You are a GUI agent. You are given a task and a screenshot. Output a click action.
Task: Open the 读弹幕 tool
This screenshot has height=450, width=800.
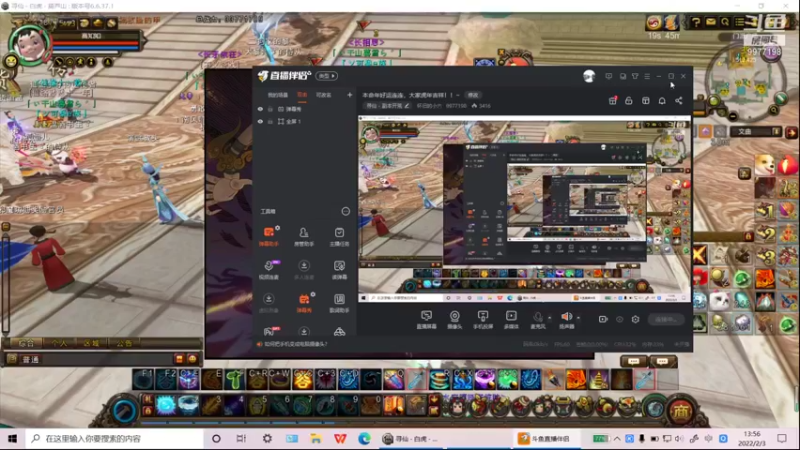(339, 269)
